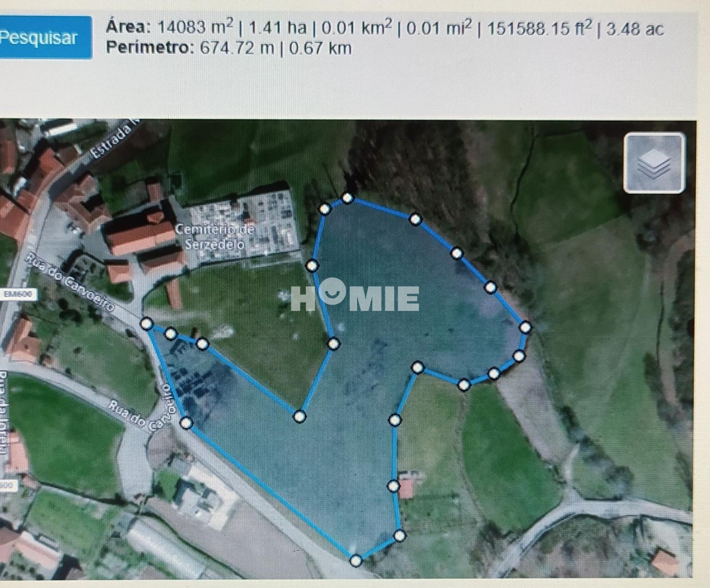710x588 pixels.
Task: Select the southernmost polygon vertex marker
Action: (356, 561)
